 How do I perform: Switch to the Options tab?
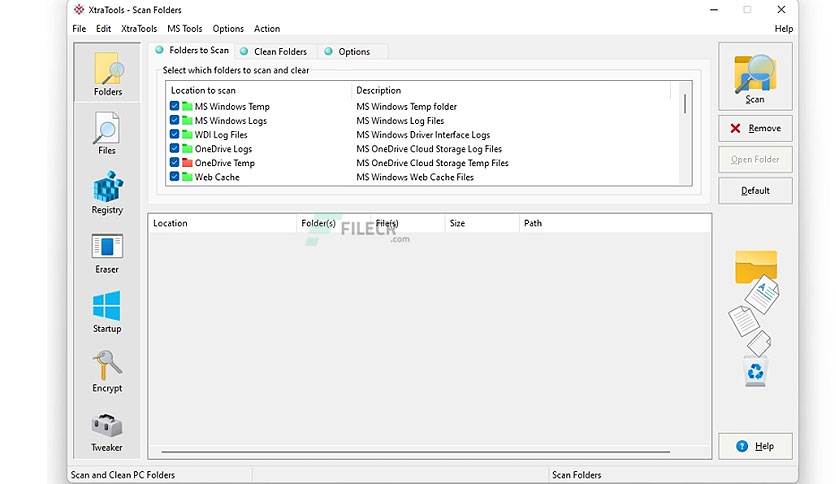pos(352,51)
